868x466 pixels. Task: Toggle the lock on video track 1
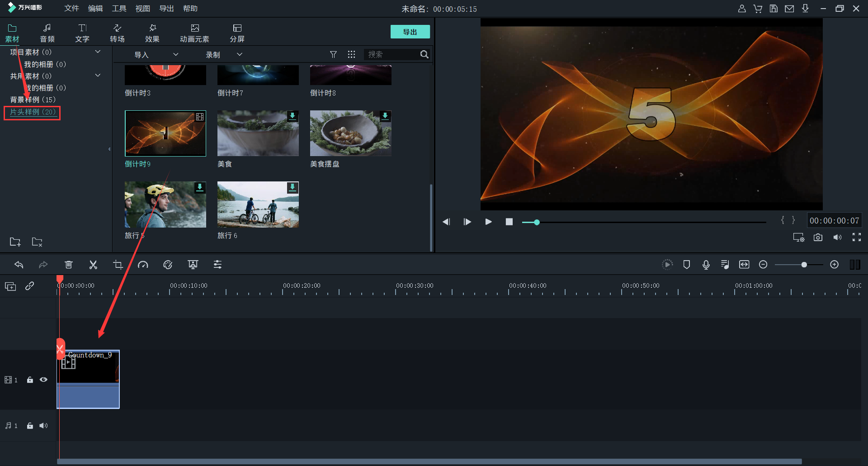(x=30, y=380)
